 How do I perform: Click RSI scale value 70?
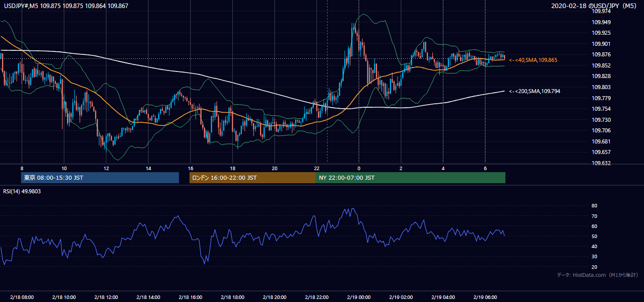coord(595,216)
